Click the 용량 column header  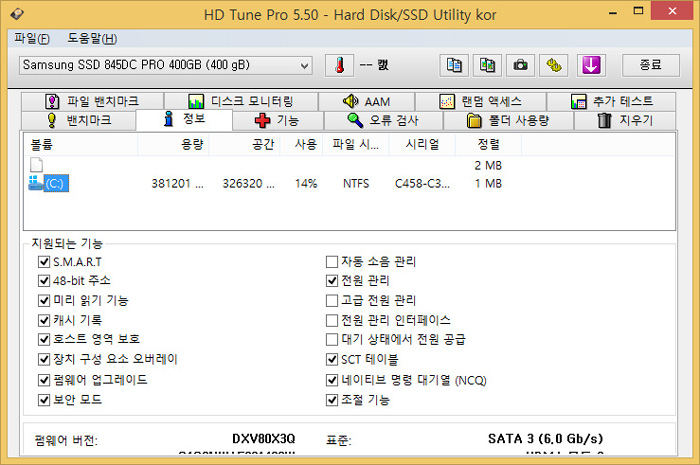coord(191,144)
